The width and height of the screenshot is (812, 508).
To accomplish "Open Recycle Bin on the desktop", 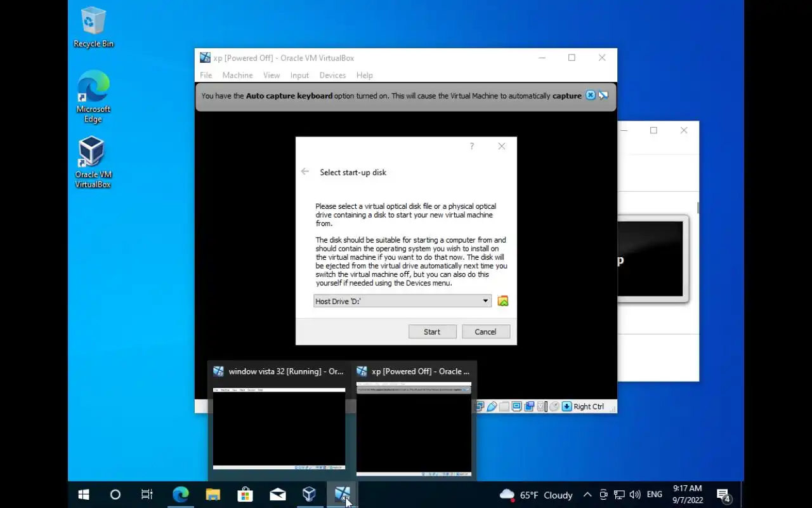I will pos(93,28).
